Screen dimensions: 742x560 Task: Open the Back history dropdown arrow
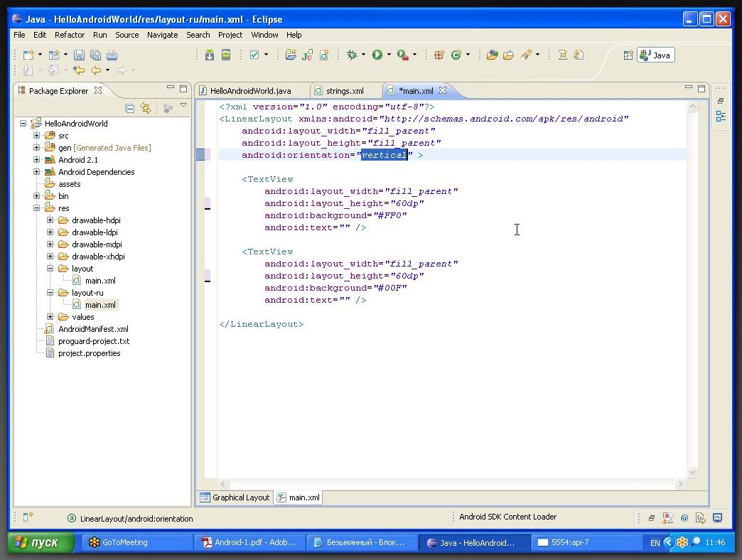tap(107, 70)
